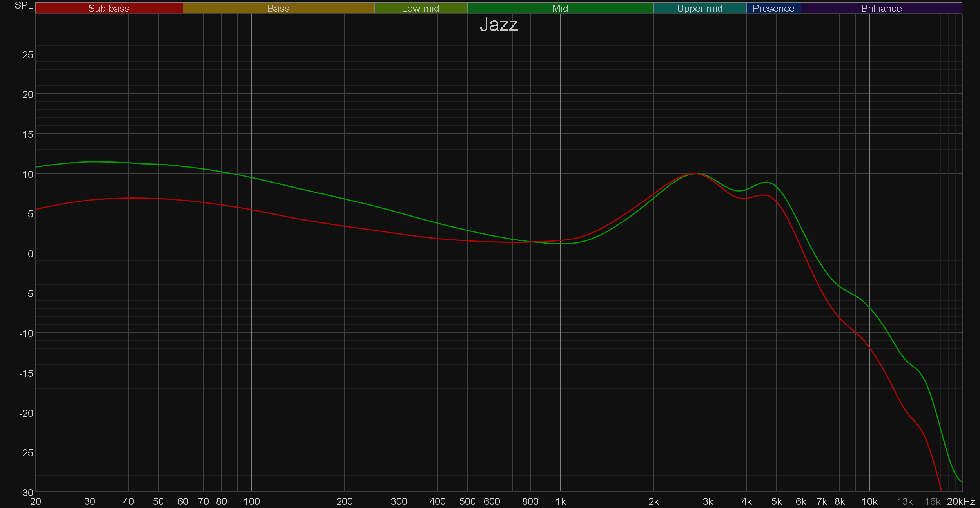The height and width of the screenshot is (508, 980).
Task: Click the red Sub bass band
Action: (109, 8)
